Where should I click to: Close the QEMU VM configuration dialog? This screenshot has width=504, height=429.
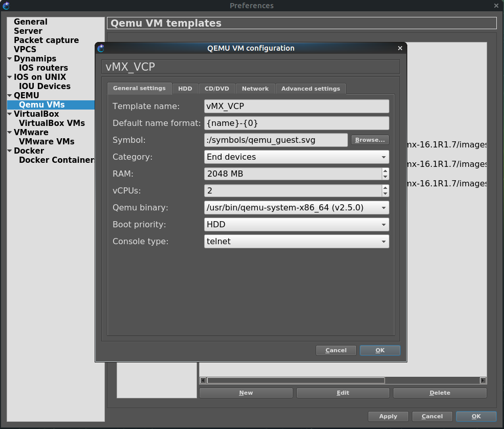400,48
